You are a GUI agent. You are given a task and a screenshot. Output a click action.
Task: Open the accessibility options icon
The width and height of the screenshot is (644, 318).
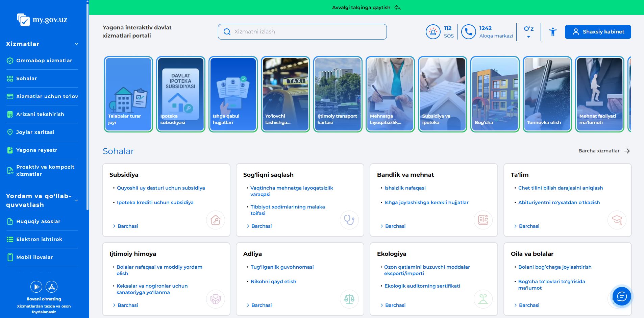point(553,32)
